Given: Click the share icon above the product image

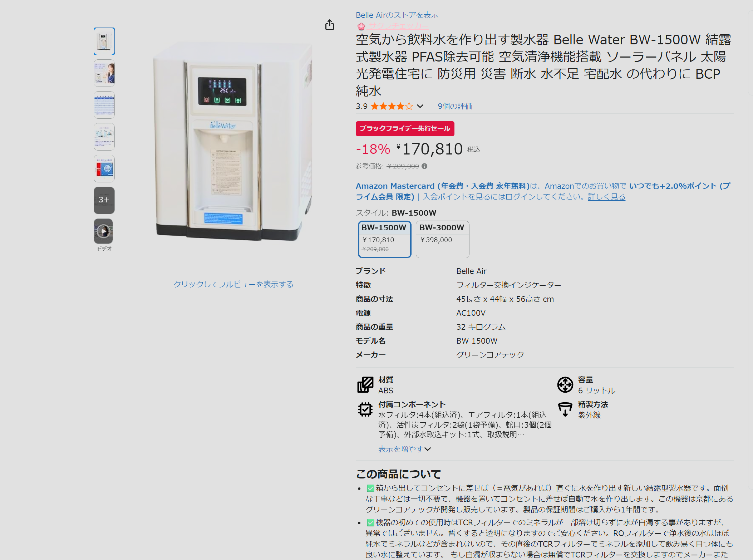Looking at the screenshot, I should pyautogui.click(x=330, y=25).
